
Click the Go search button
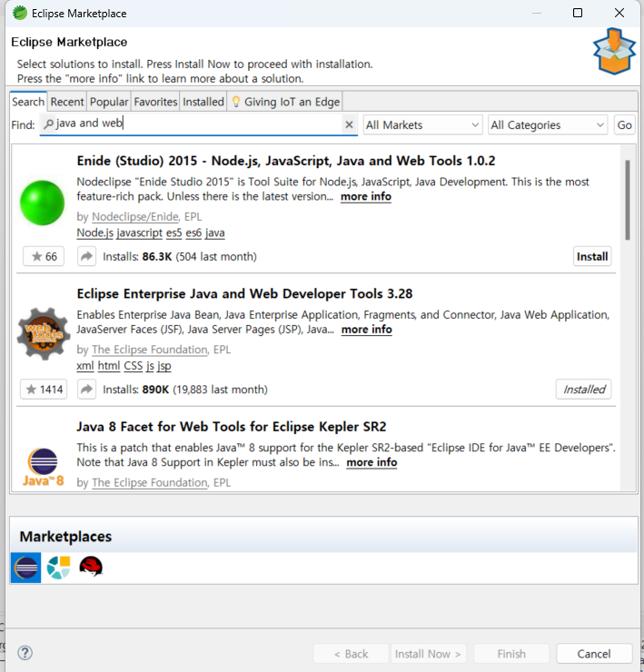(x=624, y=124)
